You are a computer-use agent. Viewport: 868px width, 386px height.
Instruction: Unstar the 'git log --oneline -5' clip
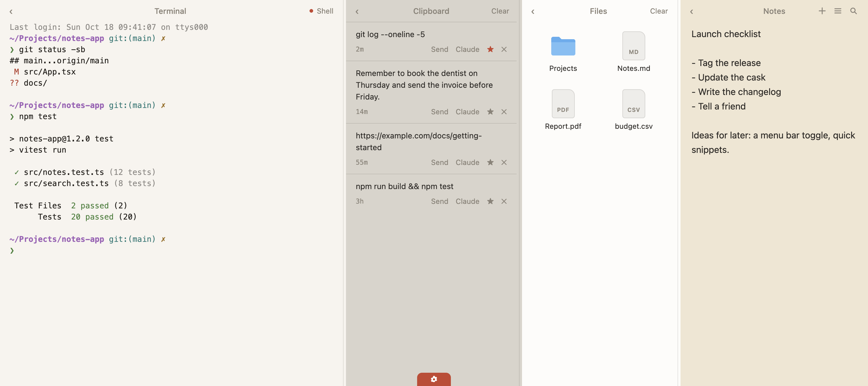click(490, 49)
